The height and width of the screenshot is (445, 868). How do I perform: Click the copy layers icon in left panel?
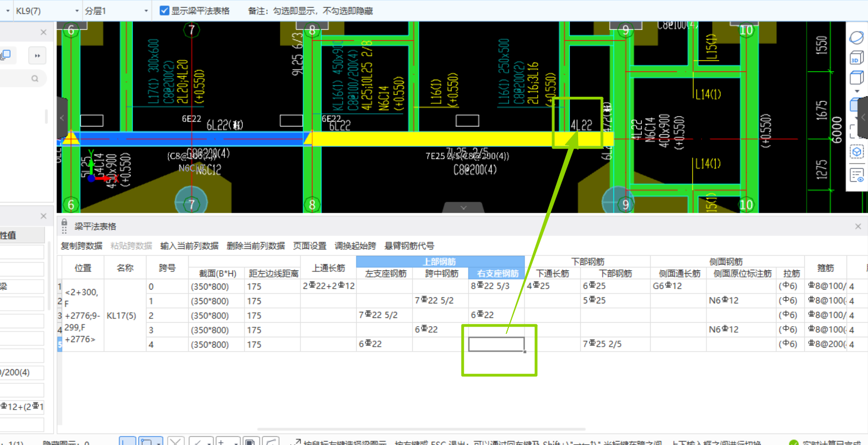(x=6, y=55)
